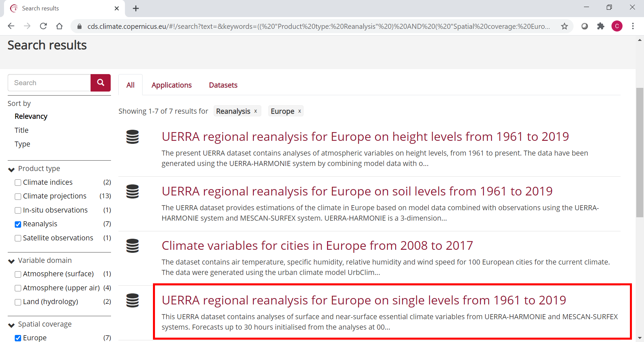Click dataset icon for Climate variables for cities
This screenshot has height=342, width=644.
pyautogui.click(x=132, y=246)
